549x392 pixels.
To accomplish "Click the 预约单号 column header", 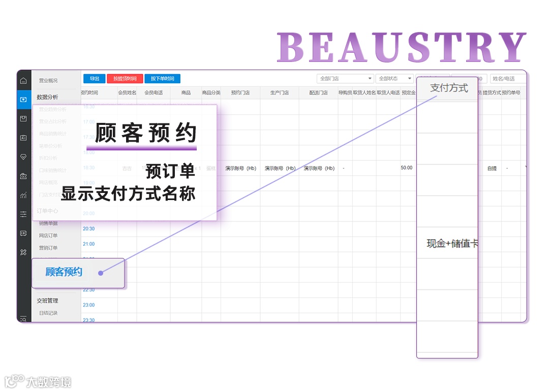I will point(511,92).
